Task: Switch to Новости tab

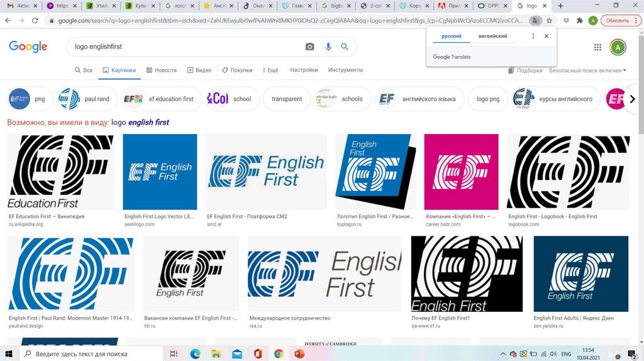Action: pyautogui.click(x=162, y=70)
